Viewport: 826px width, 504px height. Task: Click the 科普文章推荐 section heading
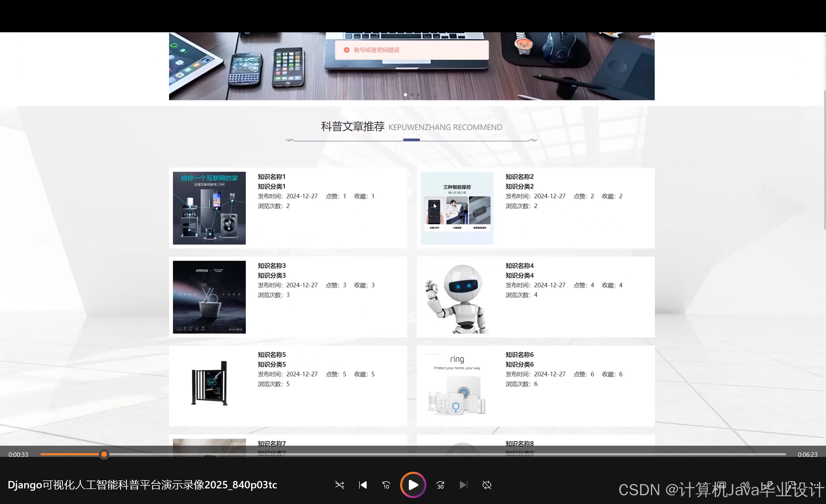coord(353,127)
